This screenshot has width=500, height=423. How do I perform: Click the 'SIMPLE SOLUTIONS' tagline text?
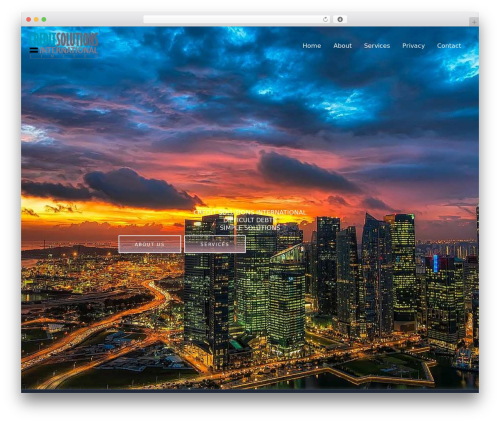click(250, 228)
